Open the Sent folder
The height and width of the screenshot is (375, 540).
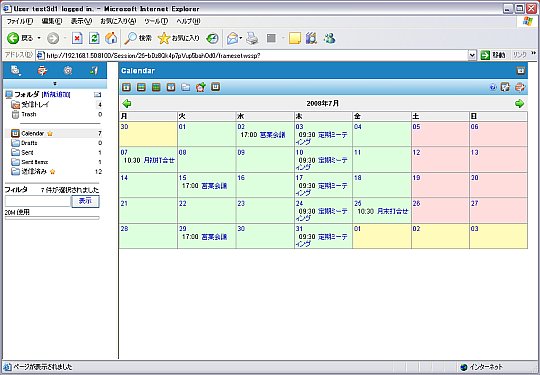tap(27, 153)
